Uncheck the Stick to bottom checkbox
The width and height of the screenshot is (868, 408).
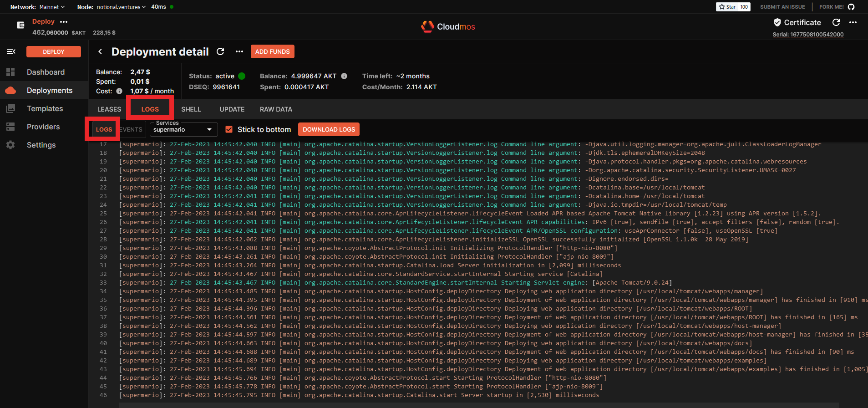(229, 129)
